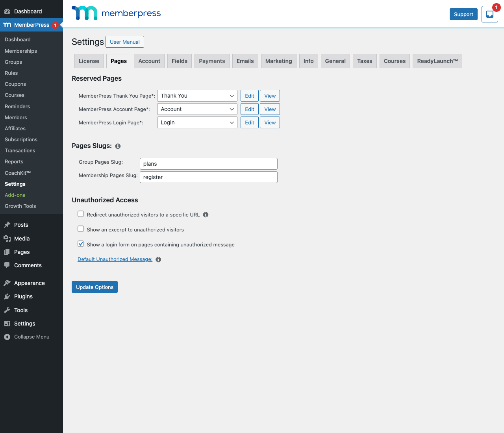View the Account page
The height and width of the screenshot is (433, 504).
pyautogui.click(x=270, y=109)
